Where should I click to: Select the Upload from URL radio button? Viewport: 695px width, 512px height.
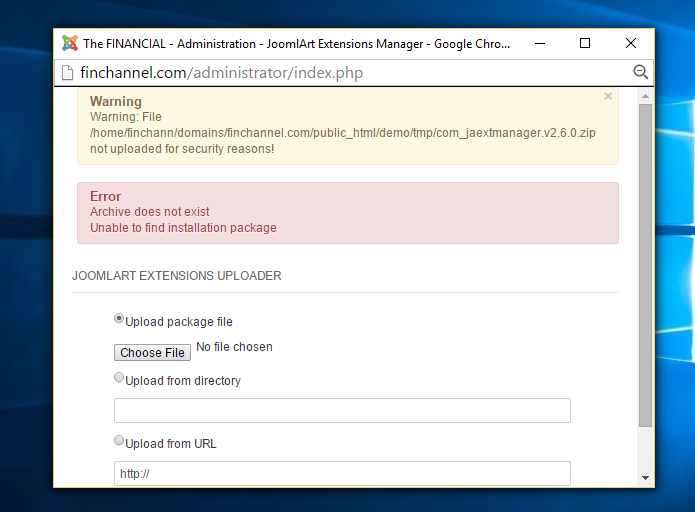tap(119, 440)
